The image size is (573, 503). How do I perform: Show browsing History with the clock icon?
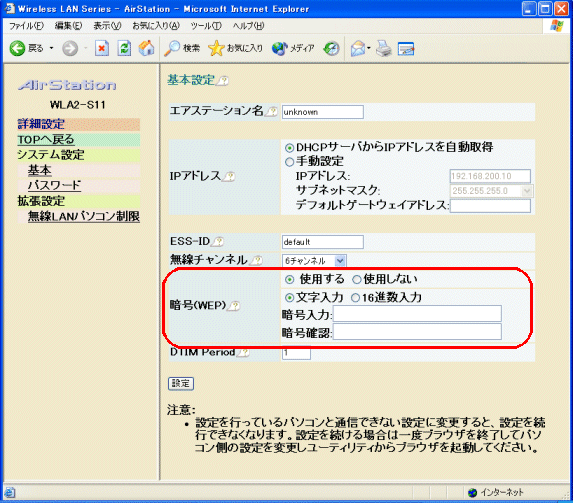(331, 48)
